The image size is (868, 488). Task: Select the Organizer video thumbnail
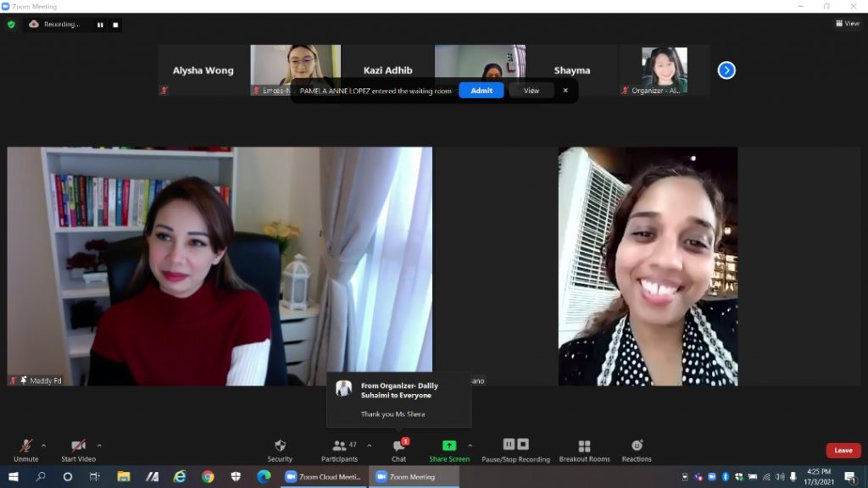point(665,70)
